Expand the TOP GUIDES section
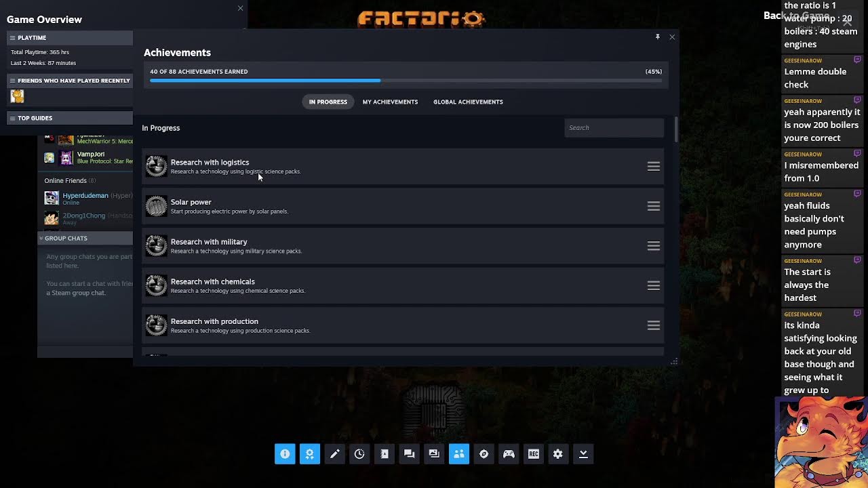 point(70,118)
